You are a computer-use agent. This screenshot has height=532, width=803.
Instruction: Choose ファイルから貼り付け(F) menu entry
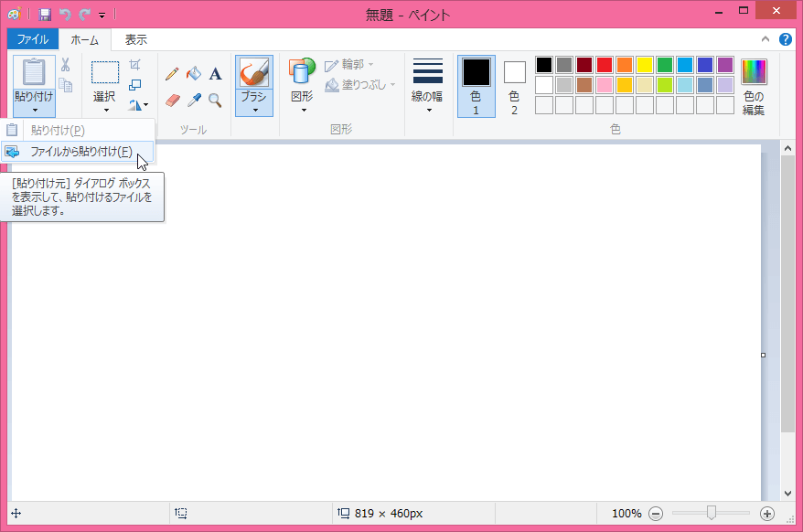tap(78, 152)
